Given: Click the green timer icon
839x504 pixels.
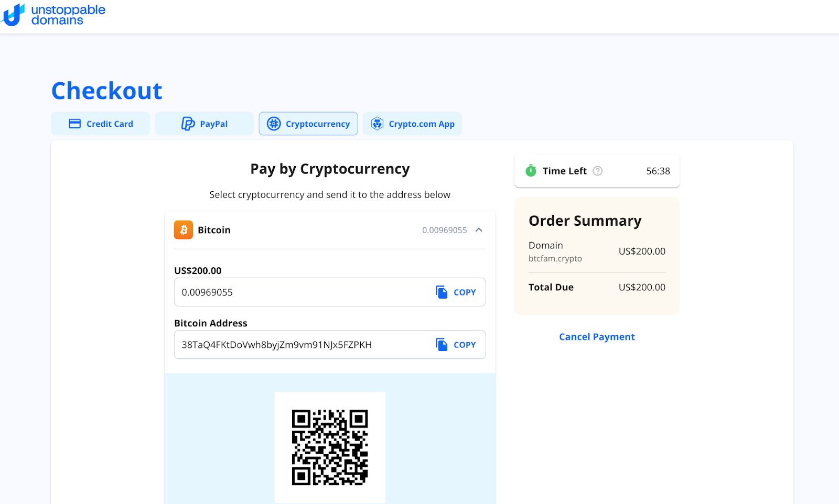Looking at the screenshot, I should pyautogui.click(x=531, y=170).
